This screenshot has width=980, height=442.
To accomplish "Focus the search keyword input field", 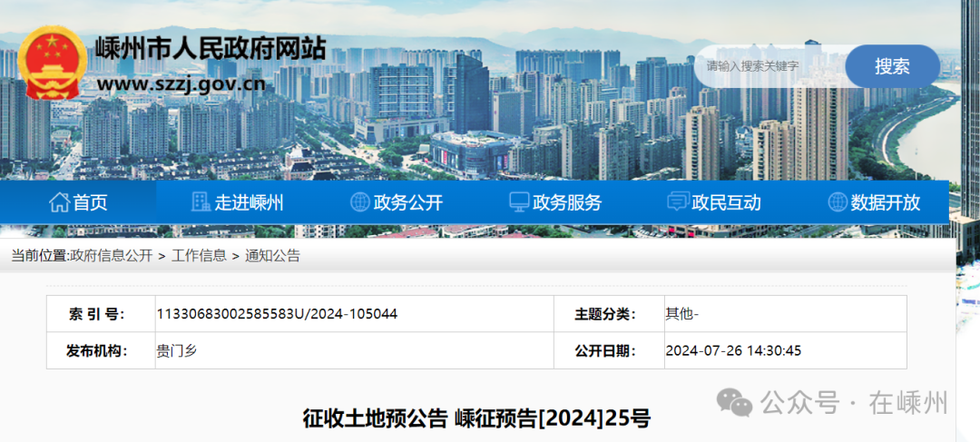I will [x=771, y=66].
